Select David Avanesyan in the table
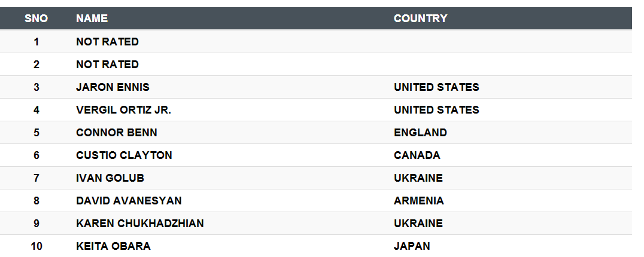 (129, 201)
